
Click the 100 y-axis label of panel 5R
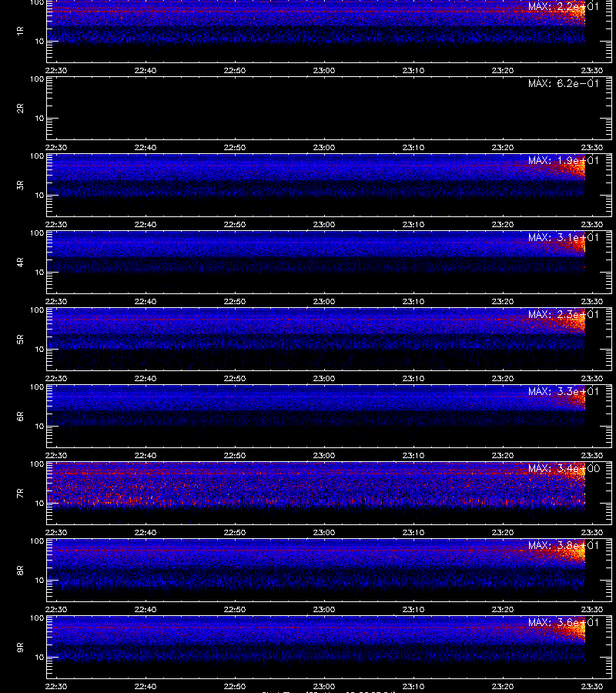[x=37, y=310]
